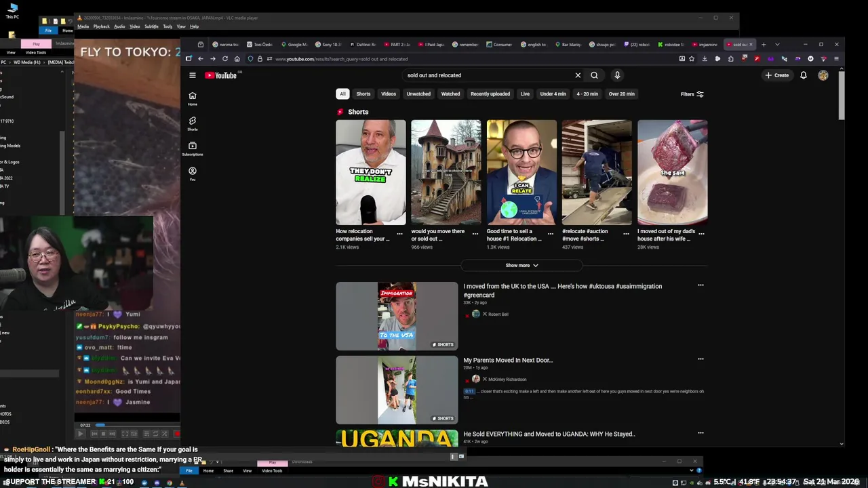Open the YouTube search Filters

pyautogui.click(x=692, y=94)
